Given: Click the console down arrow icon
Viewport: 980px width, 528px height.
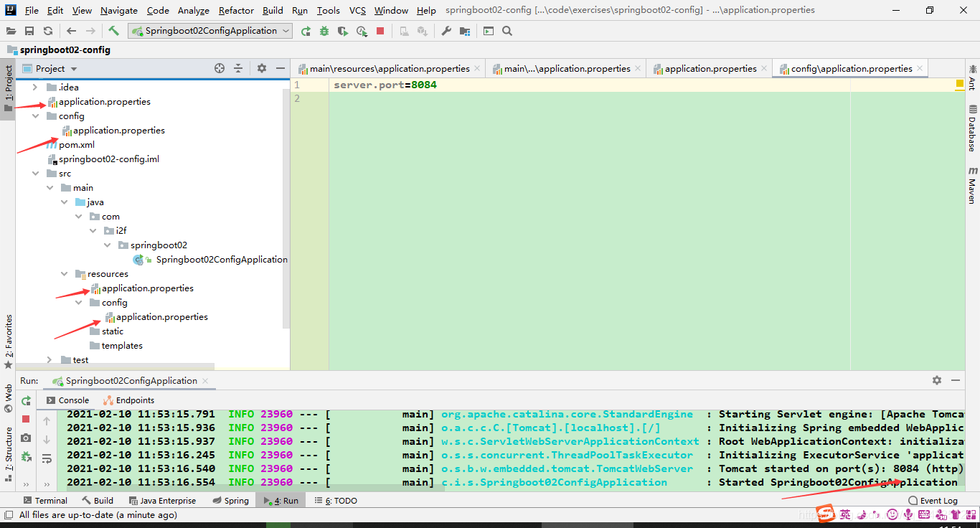Looking at the screenshot, I should [47, 440].
